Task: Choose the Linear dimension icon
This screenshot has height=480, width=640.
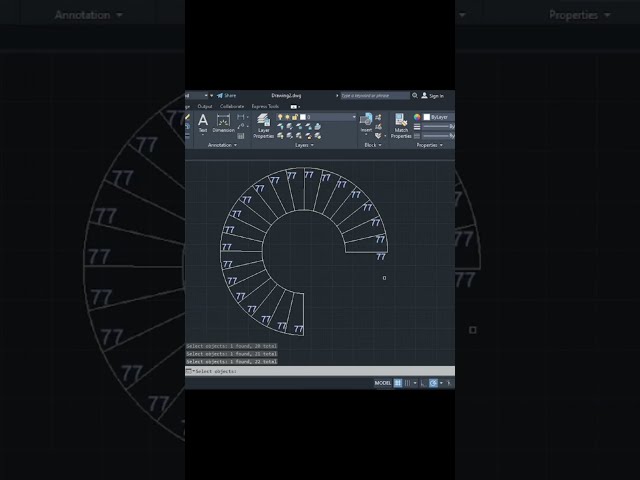Action: click(240, 117)
